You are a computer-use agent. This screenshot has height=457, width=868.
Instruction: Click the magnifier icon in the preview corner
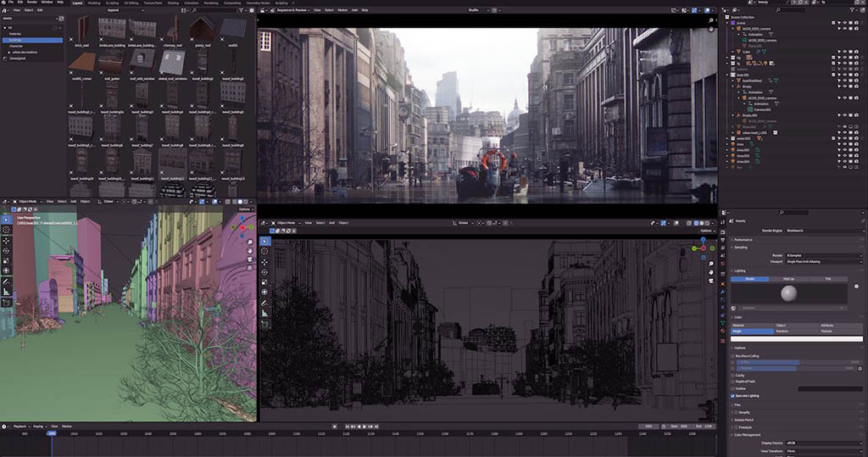click(x=711, y=20)
